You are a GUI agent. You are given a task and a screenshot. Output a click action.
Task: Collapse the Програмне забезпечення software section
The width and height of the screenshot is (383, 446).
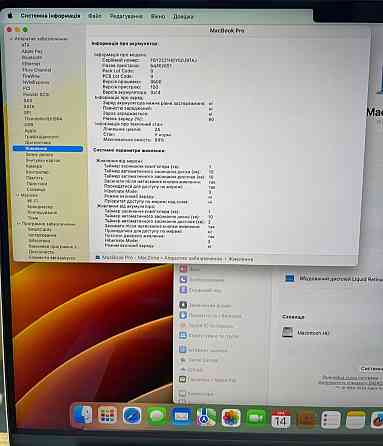(x=18, y=224)
